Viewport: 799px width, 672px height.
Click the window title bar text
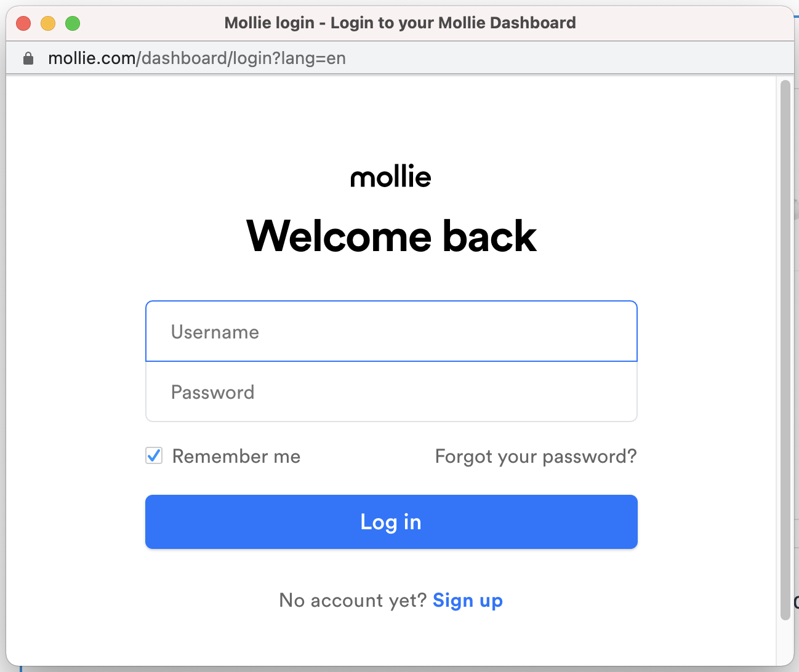[400, 23]
